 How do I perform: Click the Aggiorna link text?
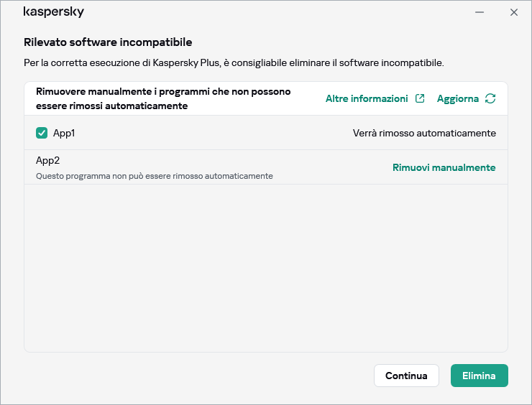[458, 98]
